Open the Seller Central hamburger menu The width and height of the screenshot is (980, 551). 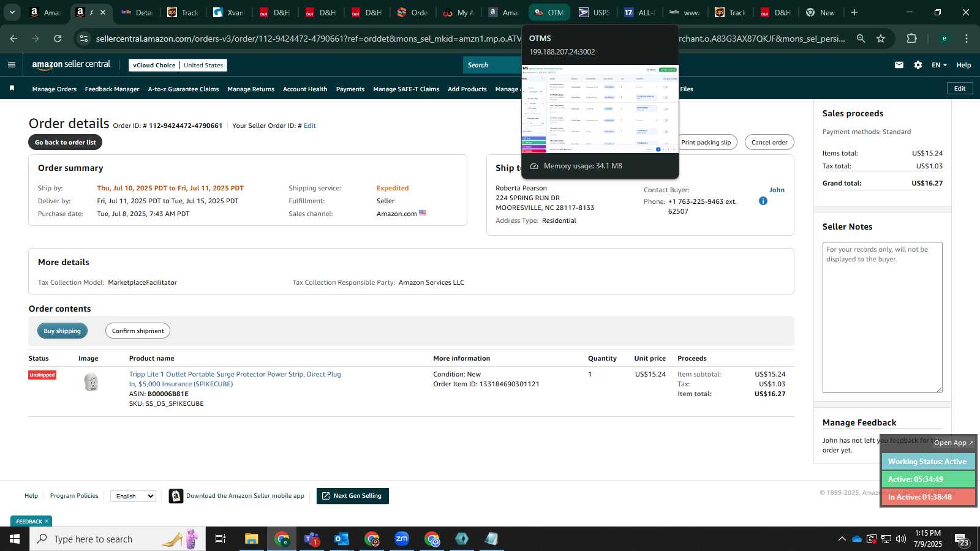pos(12,65)
